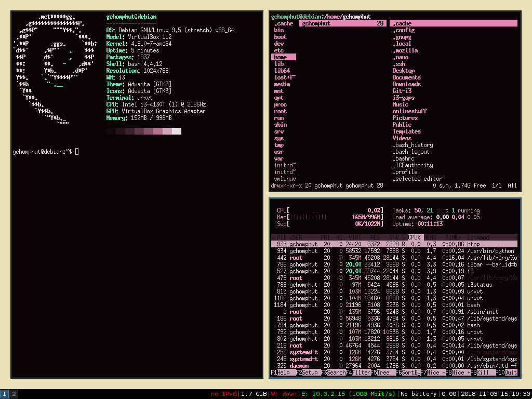Select the etc directory in ranger's left column
Screen dimensions: 532x399
(279, 50)
